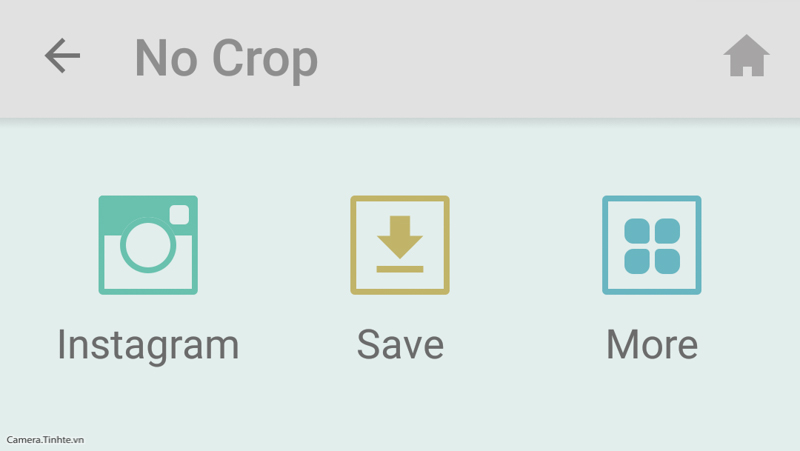Click the No Crop title text
Screen dimensions: 800x451
point(226,60)
